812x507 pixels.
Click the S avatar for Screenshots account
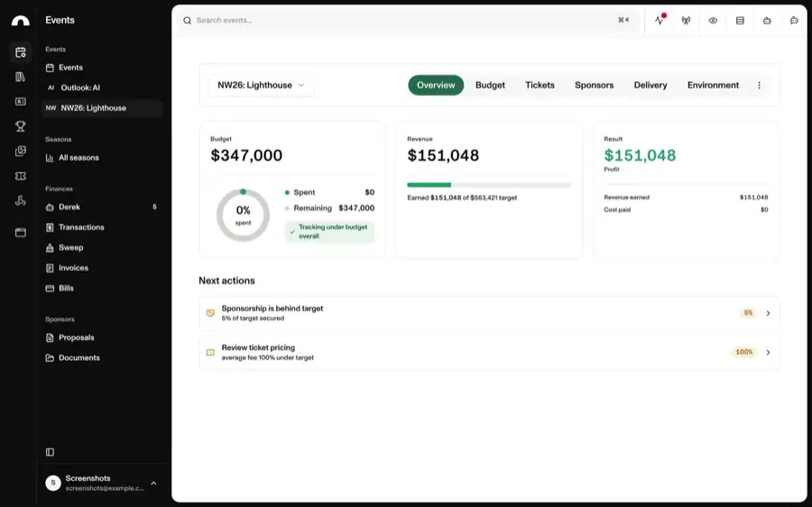pyautogui.click(x=53, y=483)
